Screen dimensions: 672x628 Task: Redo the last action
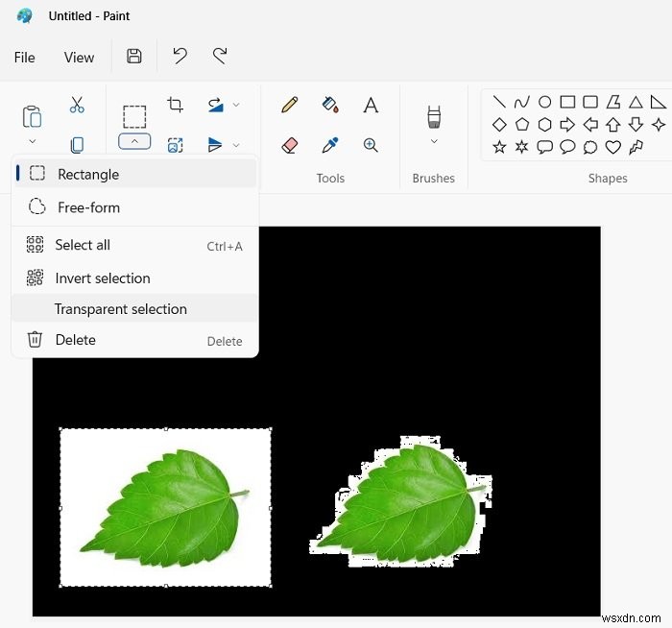pyautogui.click(x=220, y=56)
